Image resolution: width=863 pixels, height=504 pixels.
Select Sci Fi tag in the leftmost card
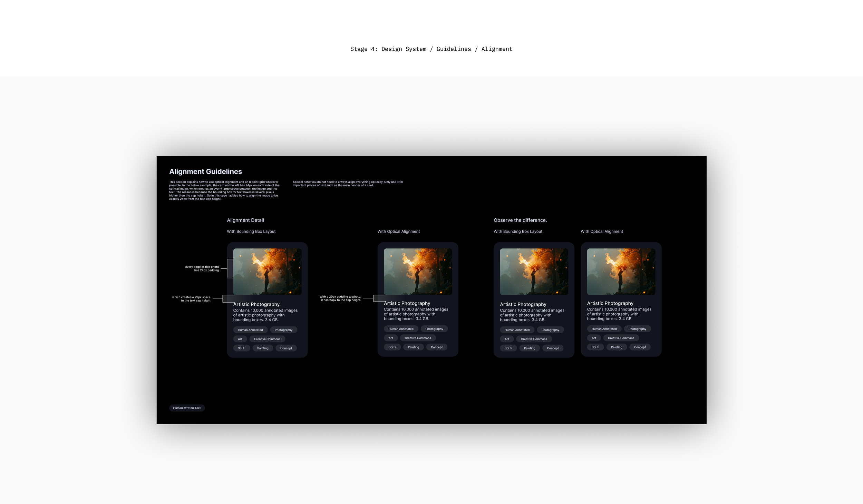(x=241, y=348)
